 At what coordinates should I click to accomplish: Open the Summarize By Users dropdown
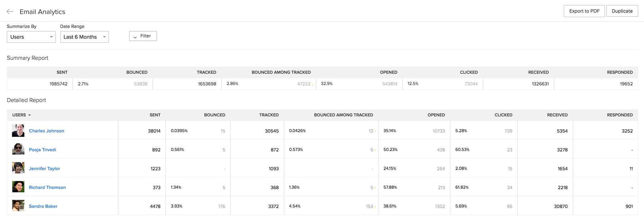pos(31,37)
